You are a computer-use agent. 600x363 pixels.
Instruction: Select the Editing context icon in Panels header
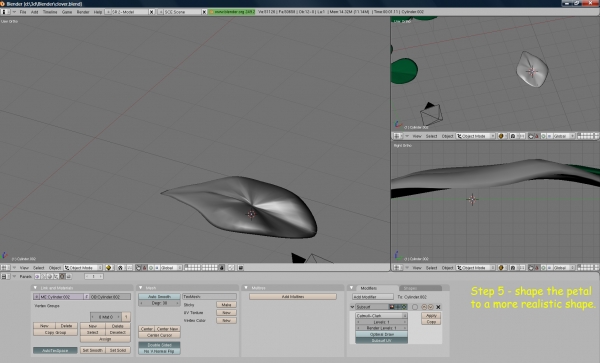tap(62, 276)
